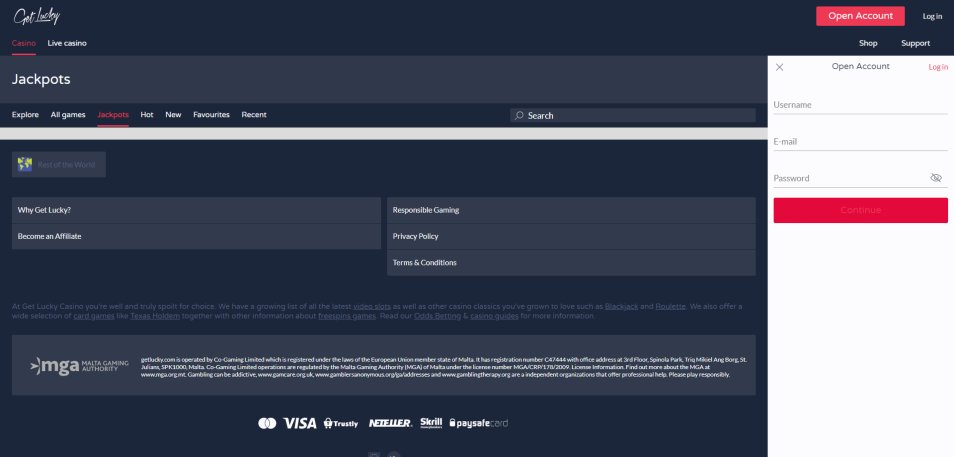Click Log in in the top header
The image size is (954, 457).
tap(932, 16)
